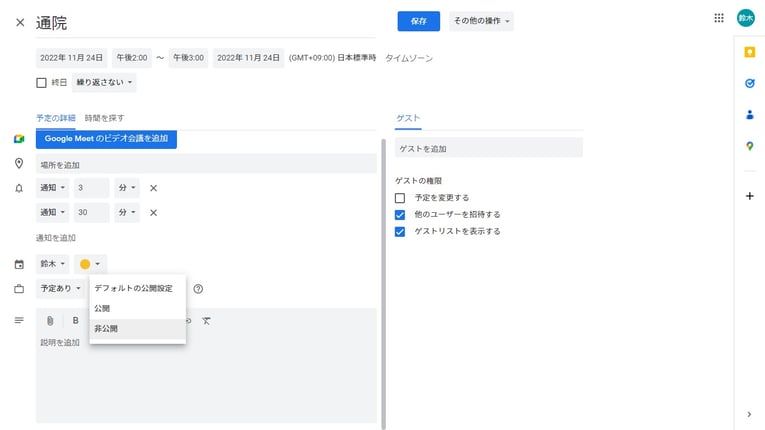The height and width of the screenshot is (430, 765).
Task: Choose 非公開 from the visibility menu
Action: click(x=138, y=329)
